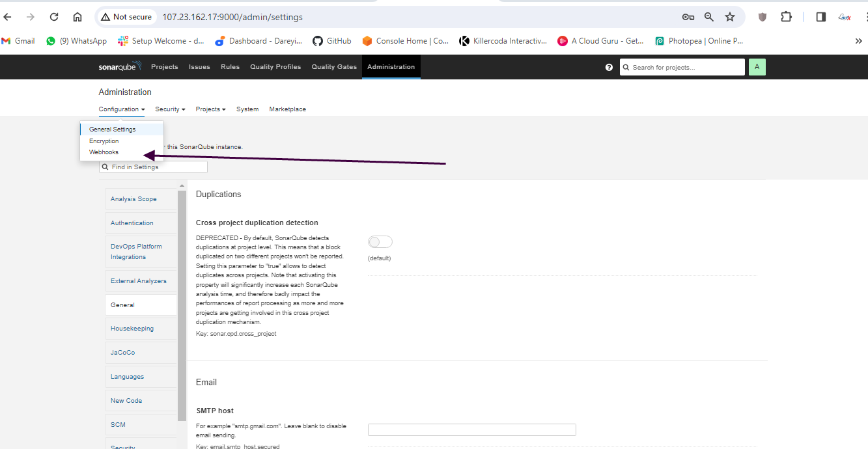
Task: Select Analysis Scope settings category
Action: pyautogui.click(x=133, y=199)
